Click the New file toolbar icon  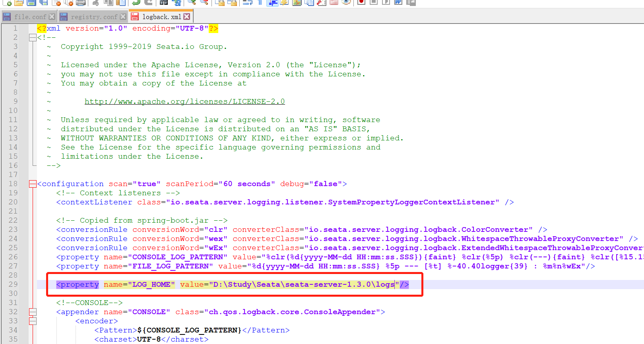(7, 2)
